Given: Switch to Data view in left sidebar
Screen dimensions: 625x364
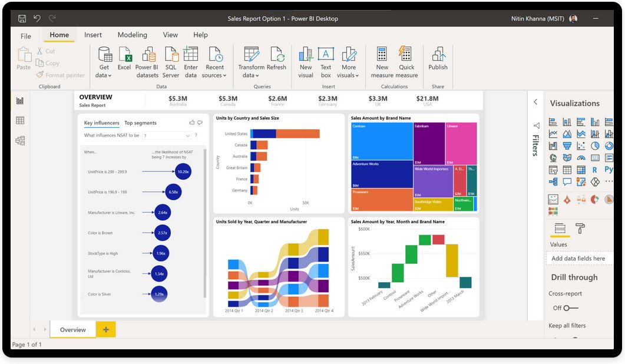Looking at the screenshot, I should (x=20, y=120).
